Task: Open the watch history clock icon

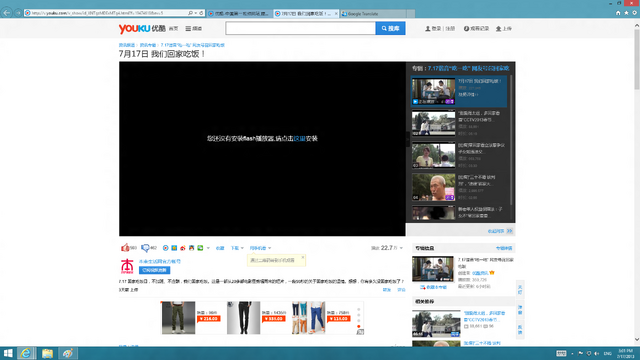Action: [466, 29]
